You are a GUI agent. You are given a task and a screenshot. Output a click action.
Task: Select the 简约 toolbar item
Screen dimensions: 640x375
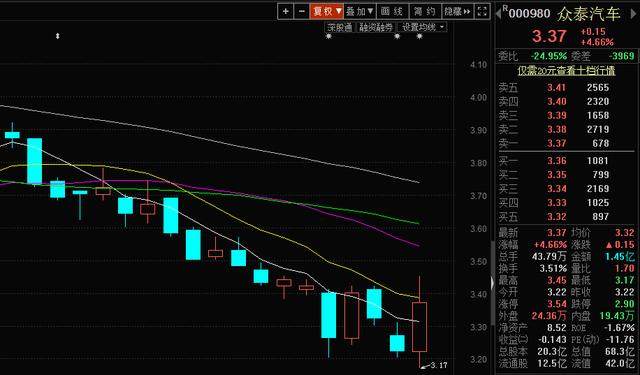[x=425, y=11]
